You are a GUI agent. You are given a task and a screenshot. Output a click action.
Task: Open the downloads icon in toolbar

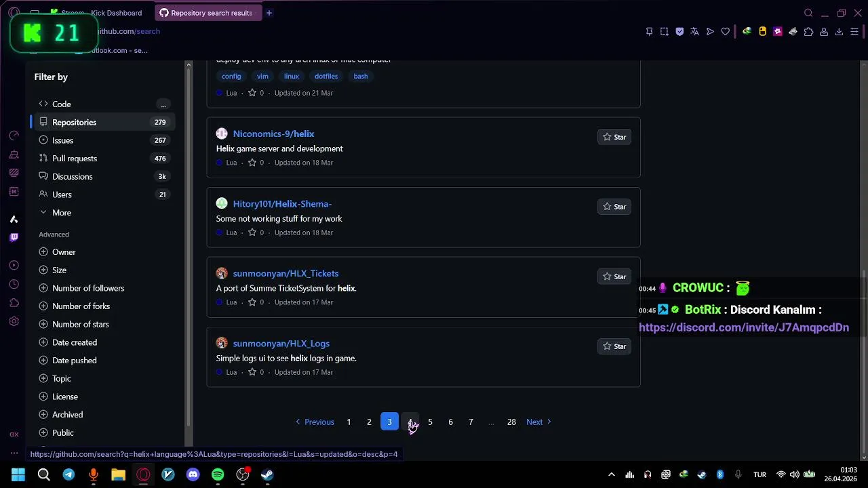(x=839, y=31)
